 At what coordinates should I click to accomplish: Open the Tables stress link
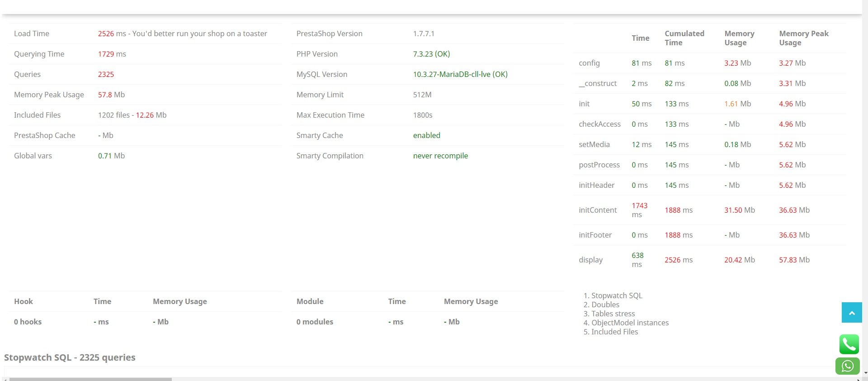613,314
